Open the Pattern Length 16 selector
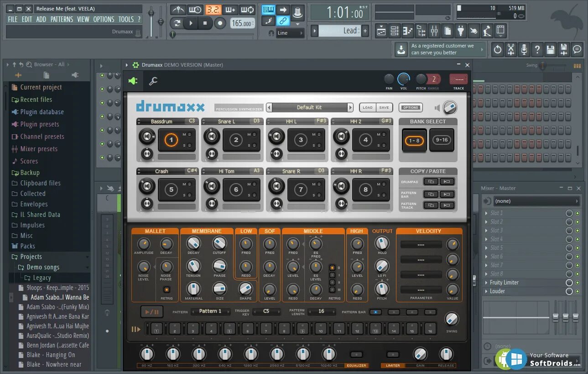588x374 pixels. click(x=322, y=311)
